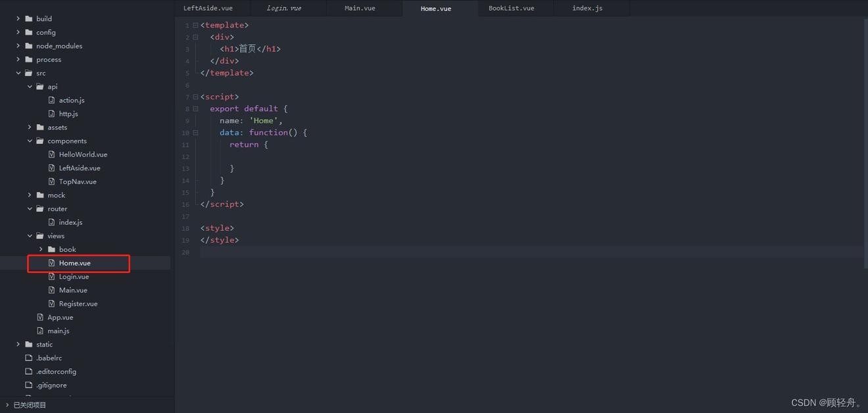868x413 pixels.
Task: Open TopNav.vue in the components folder
Action: click(x=78, y=182)
